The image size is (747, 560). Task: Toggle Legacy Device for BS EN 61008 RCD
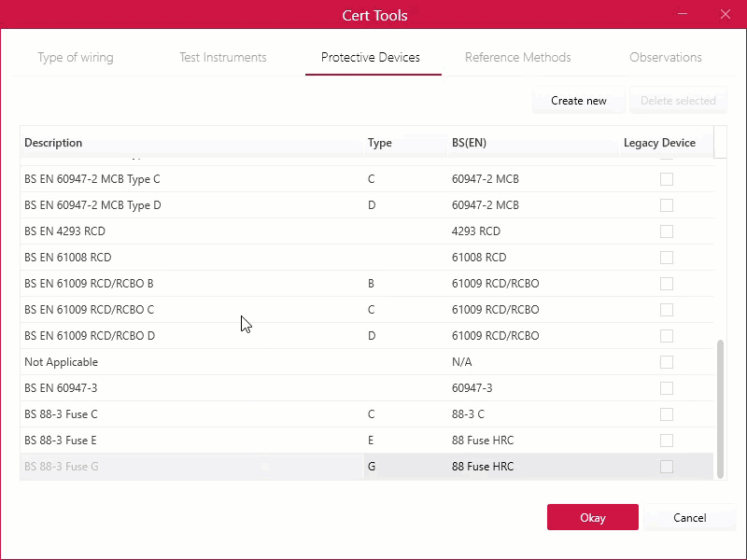pos(667,258)
